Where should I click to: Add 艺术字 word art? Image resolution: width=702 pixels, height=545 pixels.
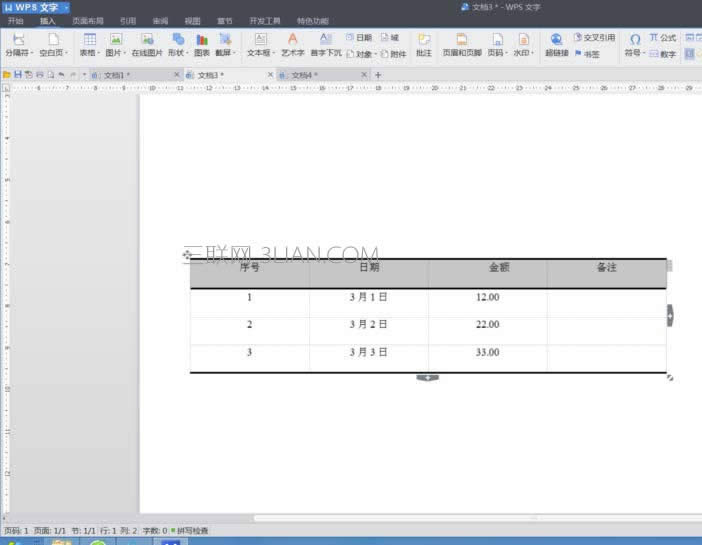(292, 45)
